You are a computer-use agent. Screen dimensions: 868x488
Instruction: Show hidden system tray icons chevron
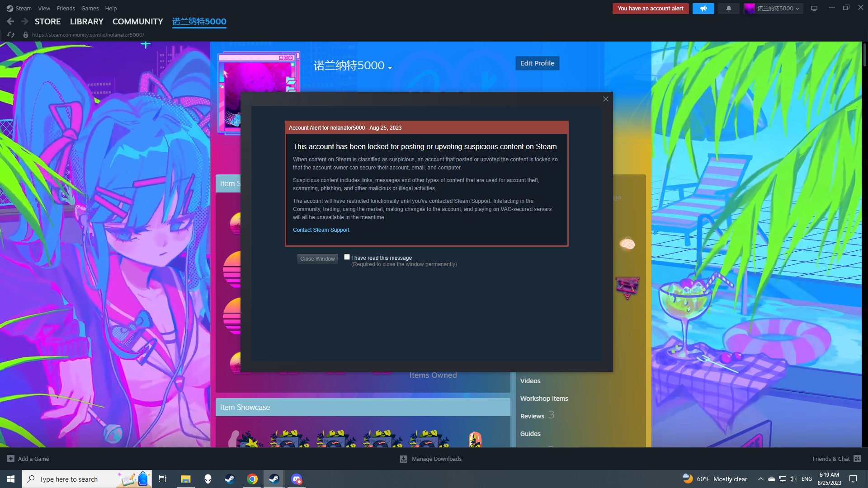point(760,479)
